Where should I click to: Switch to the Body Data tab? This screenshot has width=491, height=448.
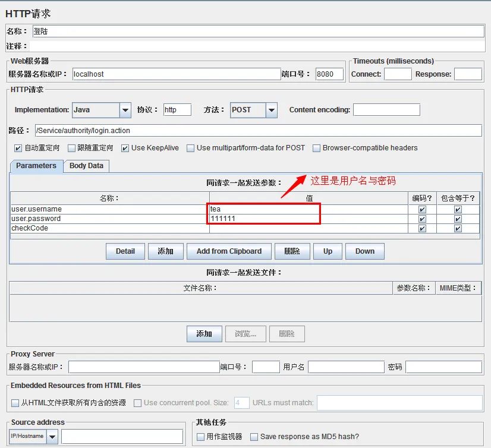tap(86, 166)
